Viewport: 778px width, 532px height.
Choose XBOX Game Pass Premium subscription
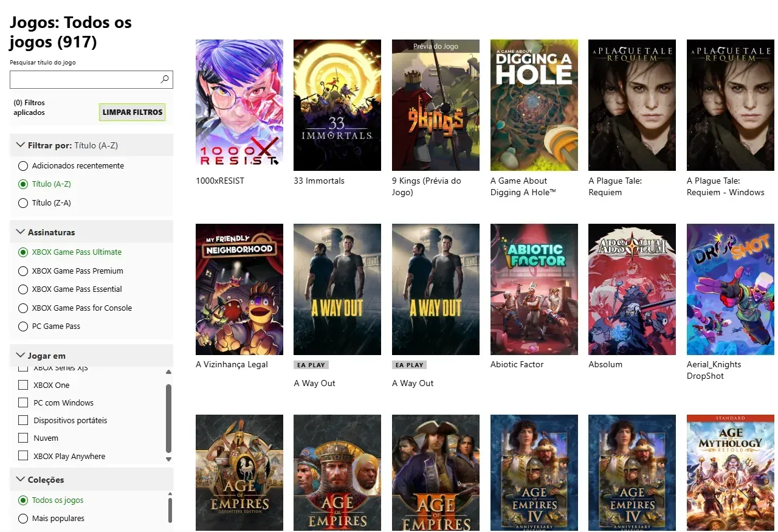pos(23,271)
